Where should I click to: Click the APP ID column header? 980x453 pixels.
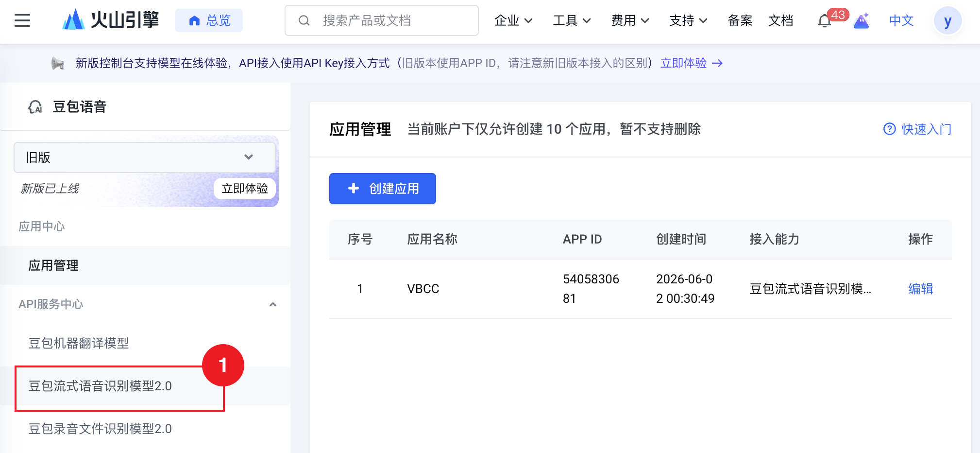coord(582,239)
